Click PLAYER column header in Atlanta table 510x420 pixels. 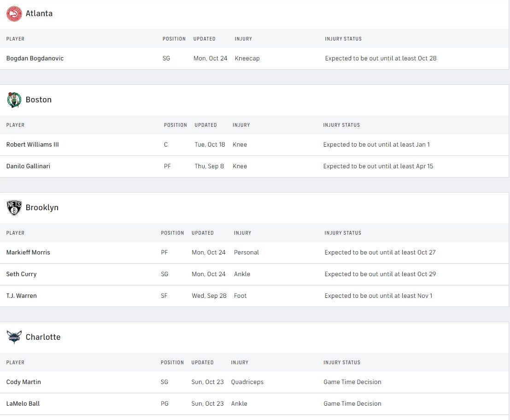(x=15, y=39)
